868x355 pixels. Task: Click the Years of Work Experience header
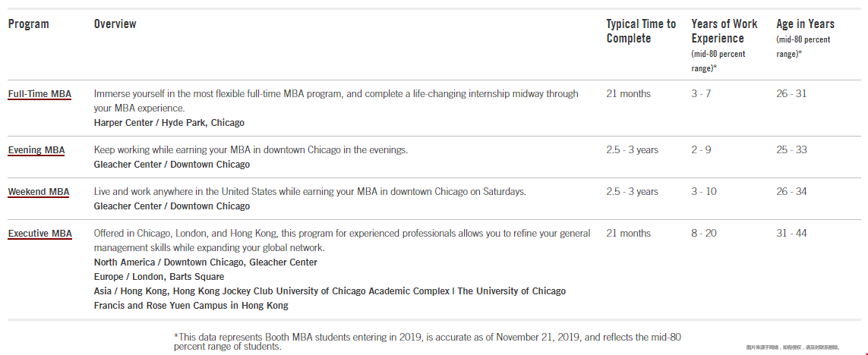coord(724,31)
